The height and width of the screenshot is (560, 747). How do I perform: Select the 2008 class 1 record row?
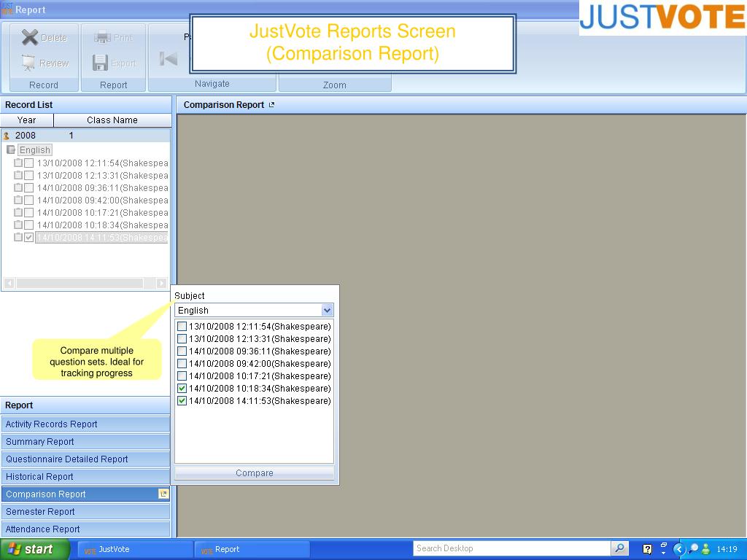tap(86, 136)
